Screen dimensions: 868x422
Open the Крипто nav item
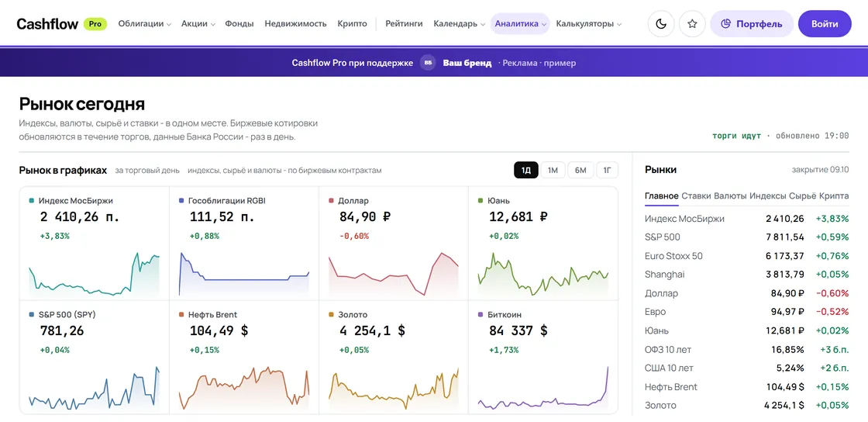pyautogui.click(x=352, y=24)
